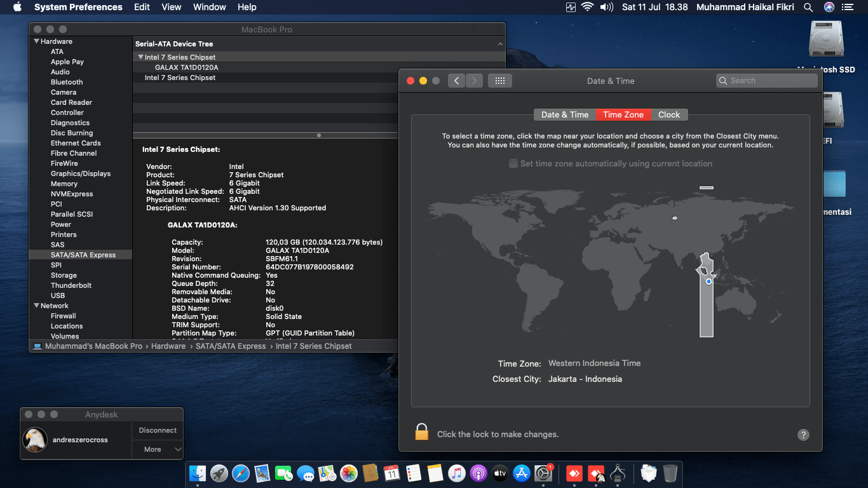Collapse the Hardware section in sidebar
The image size is (868, 488).
[x=36, y=41]
